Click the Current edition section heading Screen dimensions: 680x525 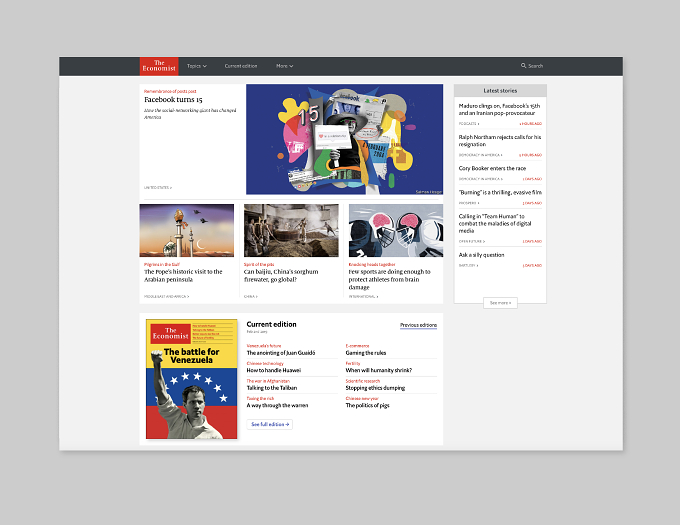coord(271,324)
